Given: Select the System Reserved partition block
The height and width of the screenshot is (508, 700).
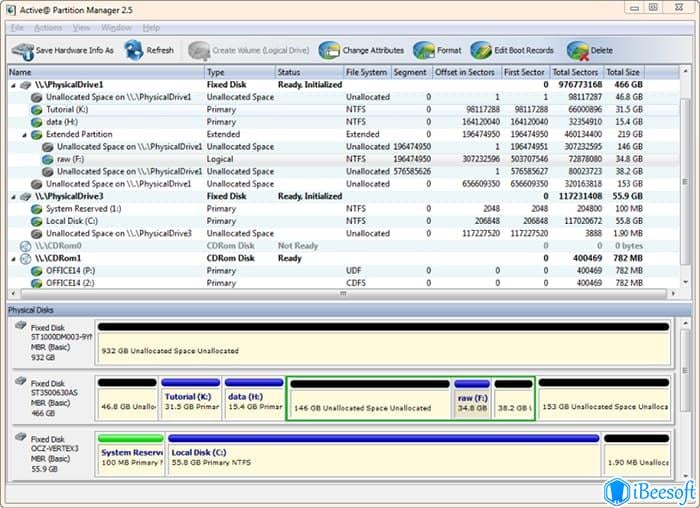Looking at the screenshot, I should (x=130, y=454).
